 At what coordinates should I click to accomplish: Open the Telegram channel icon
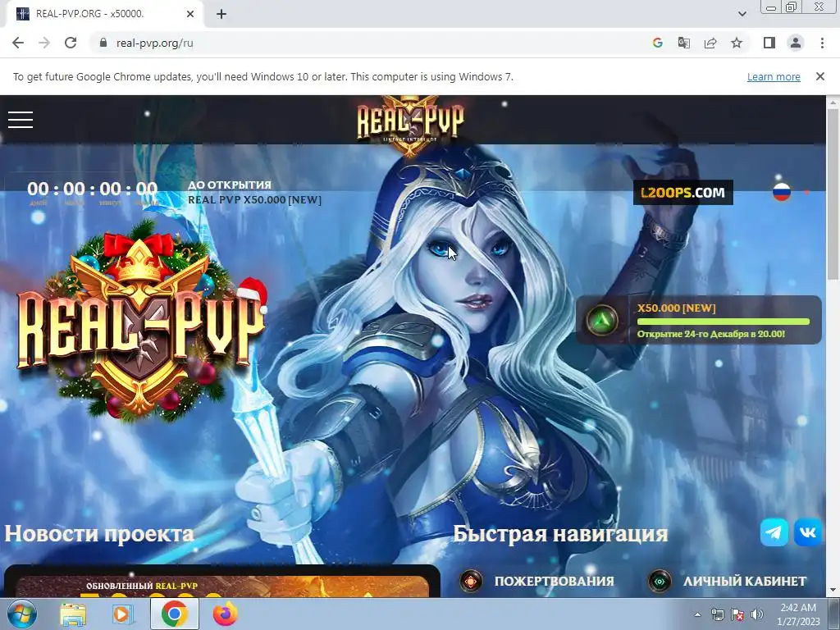coord(774,532)
